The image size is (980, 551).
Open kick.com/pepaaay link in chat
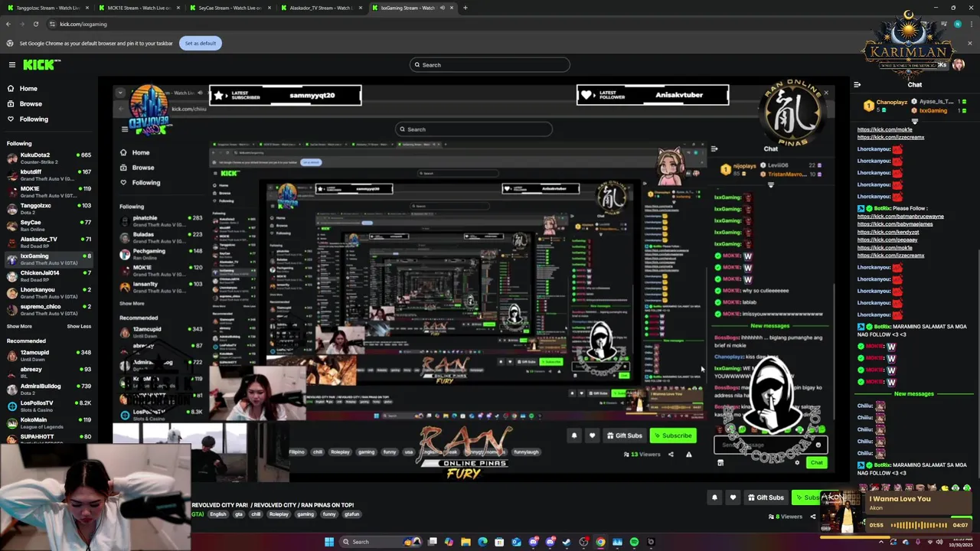click(887, 240)
